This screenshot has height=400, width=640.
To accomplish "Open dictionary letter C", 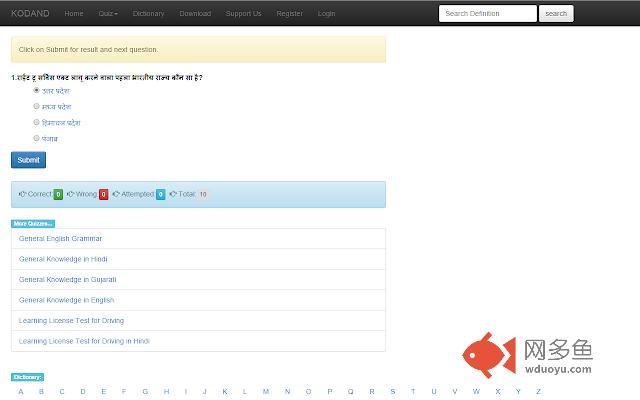I will pos(62,391).
